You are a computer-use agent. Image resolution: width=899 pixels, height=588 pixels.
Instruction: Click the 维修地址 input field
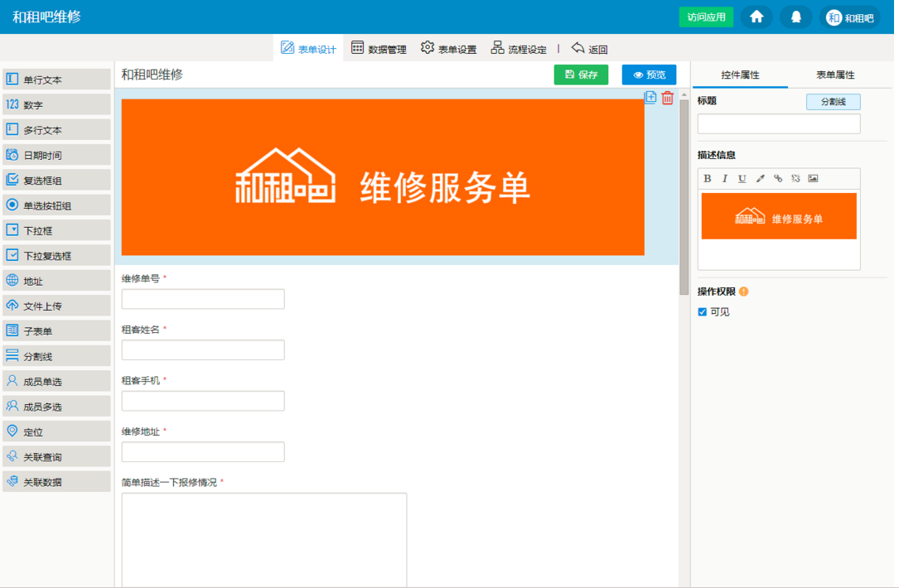[x=203, y=452]
